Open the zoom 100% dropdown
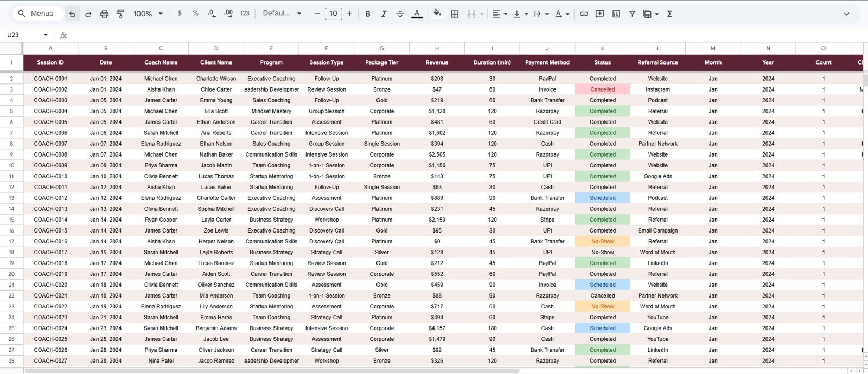This screenshot has height=374, width=868. pos(148,14)
